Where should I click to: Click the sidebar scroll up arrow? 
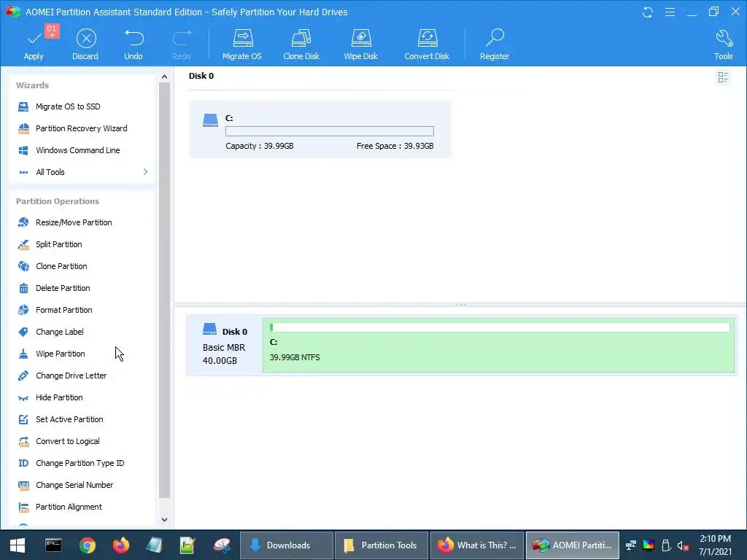164,77
